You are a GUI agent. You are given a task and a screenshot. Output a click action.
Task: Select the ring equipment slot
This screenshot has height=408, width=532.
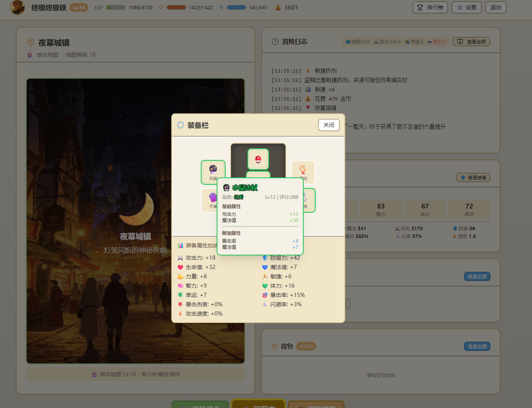(x=309, y=200)
